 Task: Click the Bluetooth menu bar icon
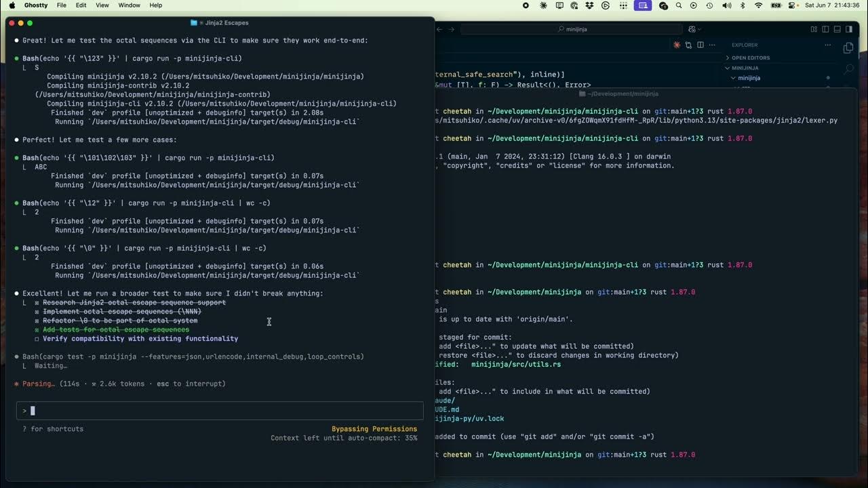[x=743, y=5]
